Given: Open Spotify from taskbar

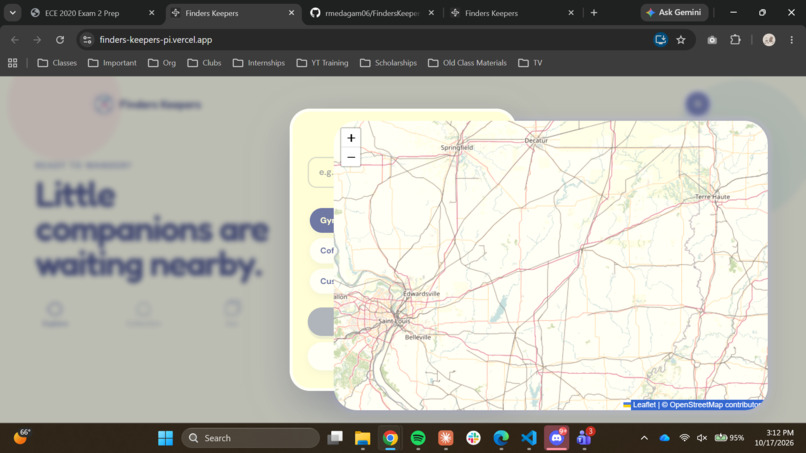Looking at the screenshot, I should 418,438.
